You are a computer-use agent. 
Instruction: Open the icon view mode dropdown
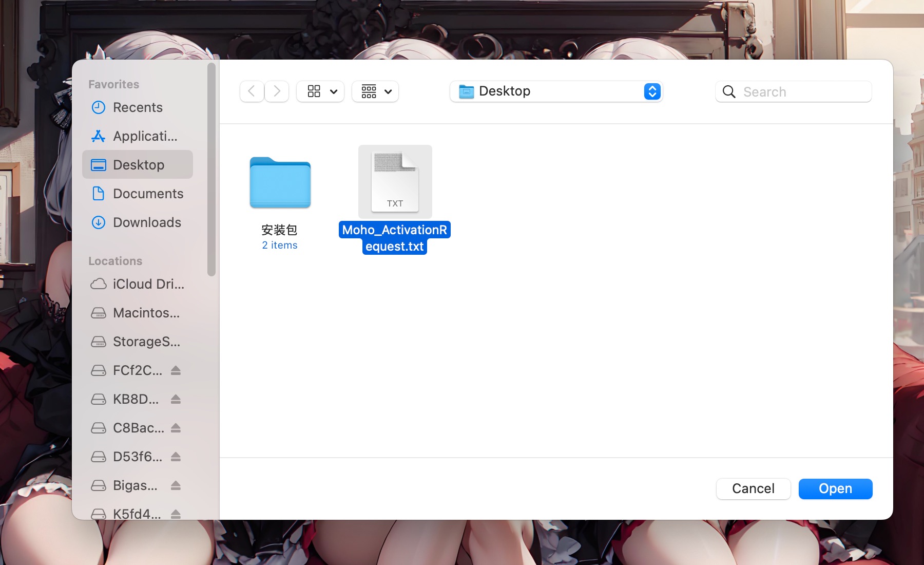tap(320, 91)
